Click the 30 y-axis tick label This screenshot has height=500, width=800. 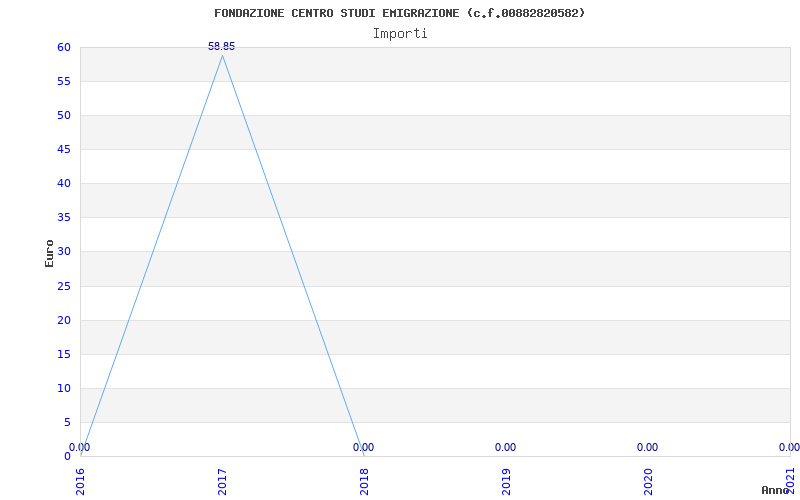coord(64,252)
